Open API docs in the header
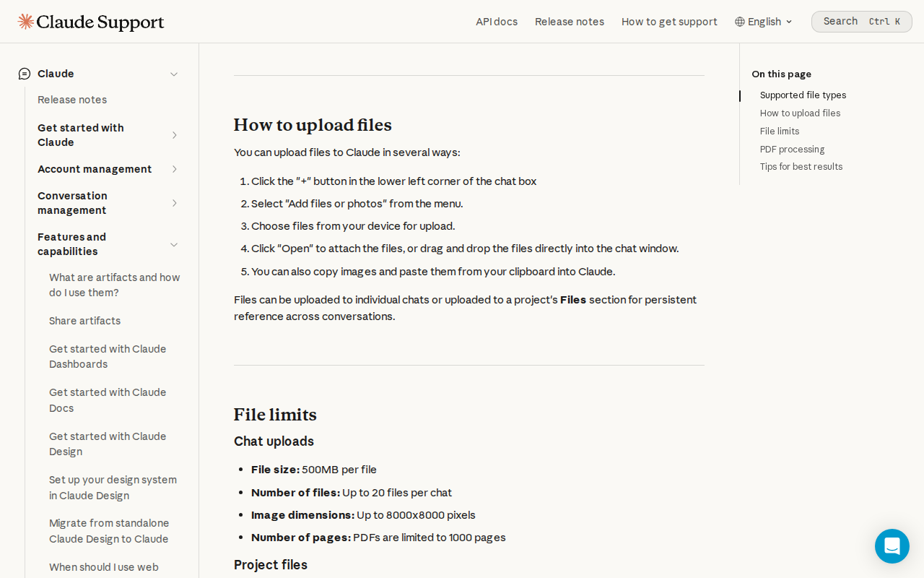This screenshot has height=578, width=924. pos(497,22)
